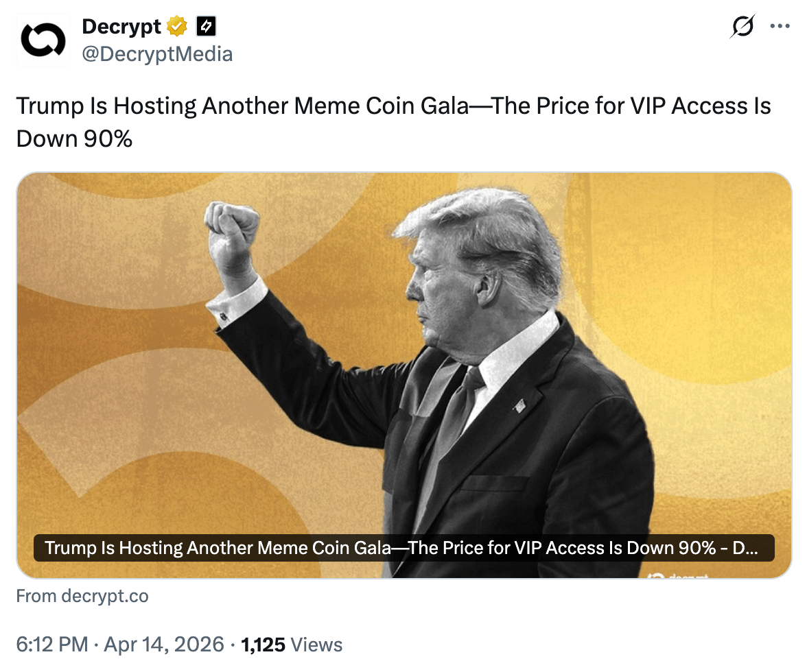
Task: Open the Decrypt profile avatar
Action: (43, 40)
